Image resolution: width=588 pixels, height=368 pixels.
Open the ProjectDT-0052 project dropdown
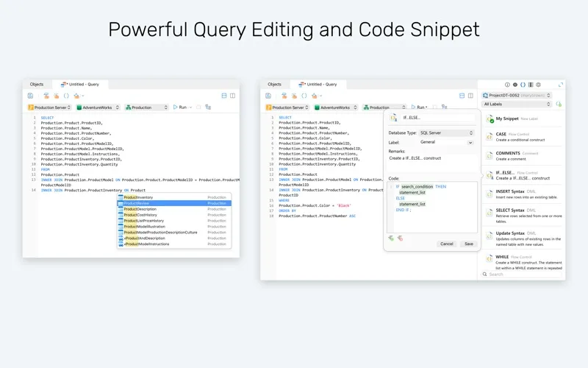[517, 96]
